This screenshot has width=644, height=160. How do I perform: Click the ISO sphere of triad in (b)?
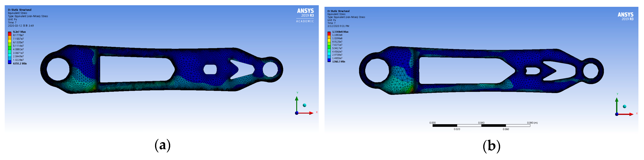(x=624, y=106)
